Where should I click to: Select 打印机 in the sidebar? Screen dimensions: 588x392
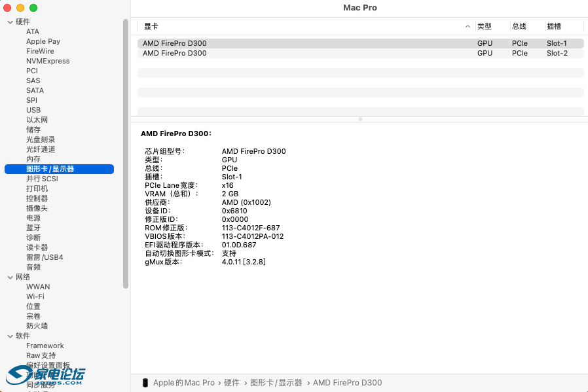tap(37, 188)
